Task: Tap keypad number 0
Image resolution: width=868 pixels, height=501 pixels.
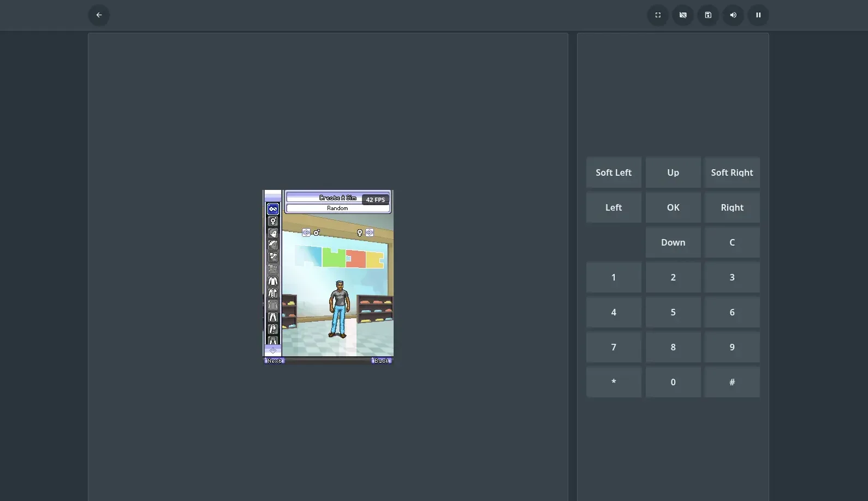Action: point(673,382)
